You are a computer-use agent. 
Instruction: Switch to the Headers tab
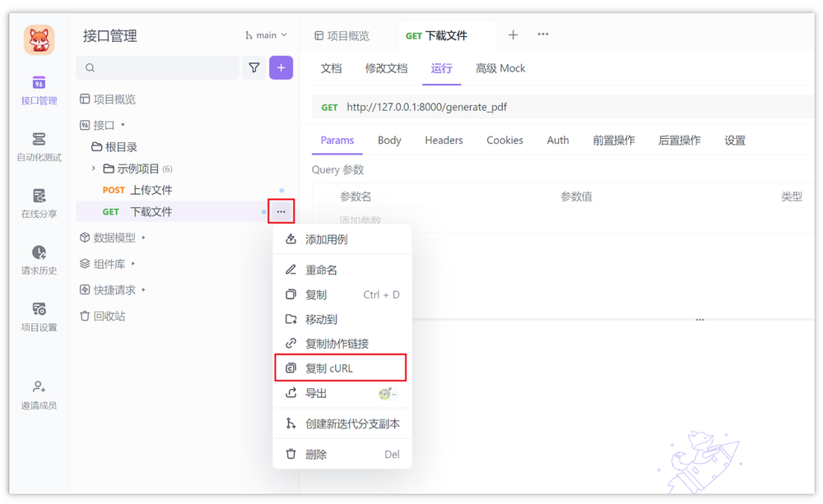pyautogui.click(x=444, y=140)
